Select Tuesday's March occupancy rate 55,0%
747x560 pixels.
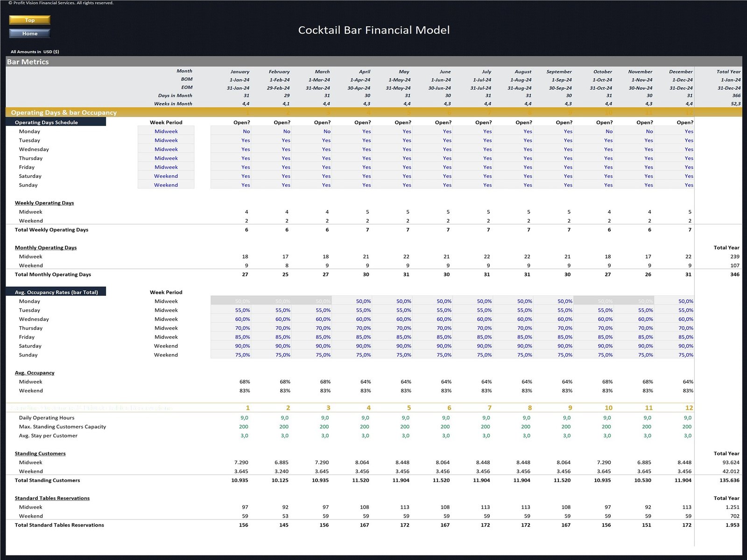tap(311, 310)
